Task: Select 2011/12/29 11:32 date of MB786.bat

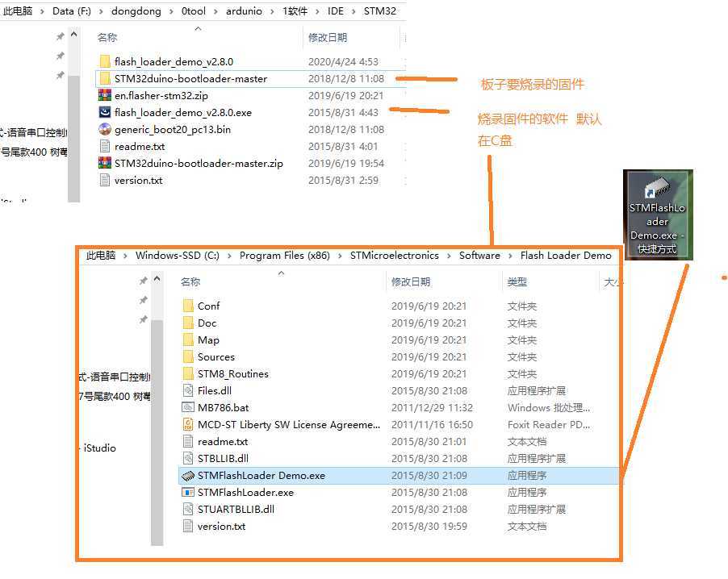Action: (432, 408)
